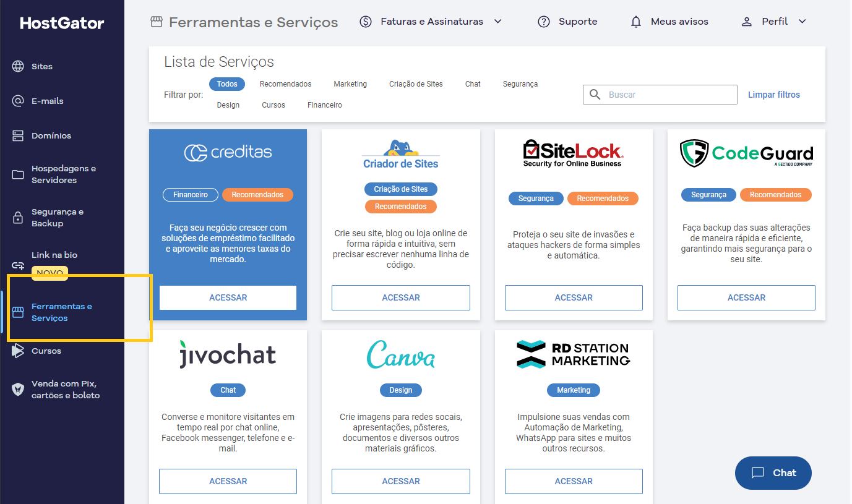Viewport: 852px width, 504px height.
Task: Click the Buscar search field
Action: tap(660, 95)
